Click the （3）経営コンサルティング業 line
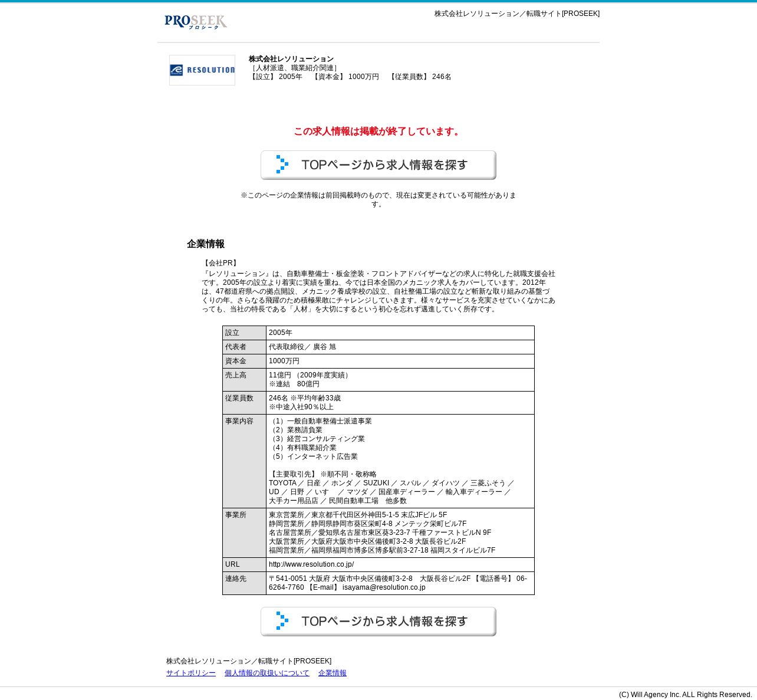The height and width of the screenshot is (700, 757). (317, 439)
